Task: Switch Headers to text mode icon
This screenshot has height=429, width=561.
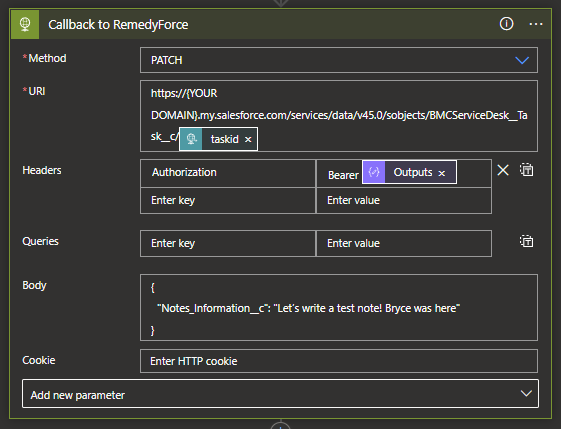Action: pos(527,170)
